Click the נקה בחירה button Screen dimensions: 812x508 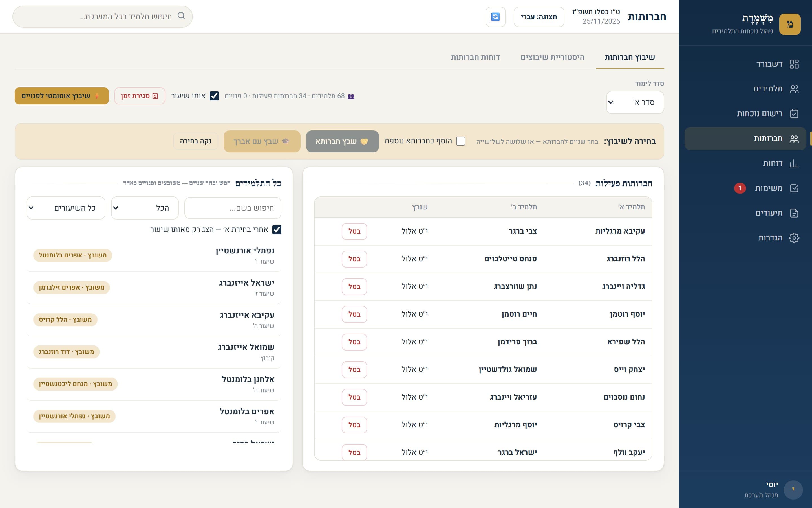pos(196,141)
